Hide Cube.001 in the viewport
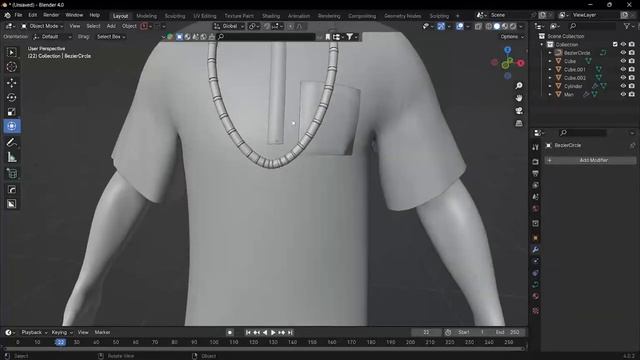Viewport: 640px width, 360px height. click(x=623, y=69)
